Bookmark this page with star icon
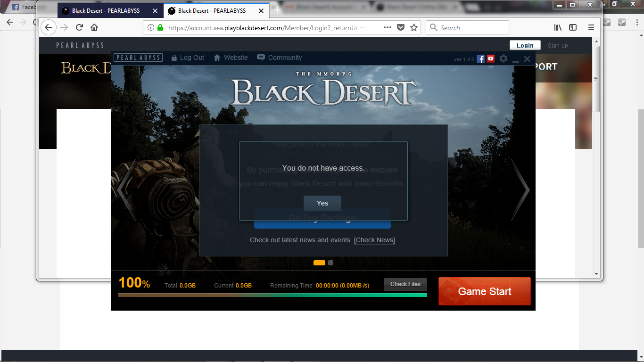Screen dimensions: 644x362 (x=414, y=27)
